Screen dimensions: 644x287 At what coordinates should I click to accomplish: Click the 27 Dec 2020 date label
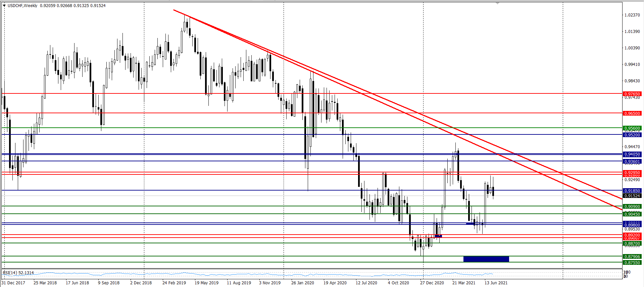(432, 283)
